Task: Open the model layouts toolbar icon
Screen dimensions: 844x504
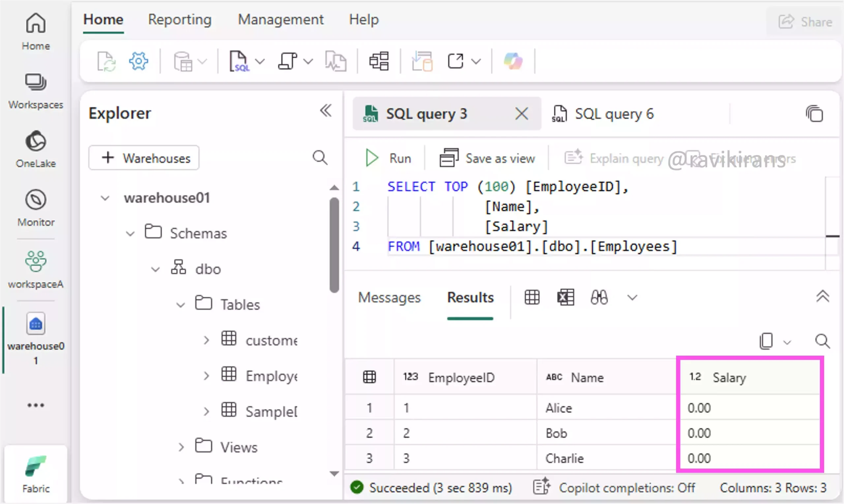Action: pyautogui.click(x=379, y=61)
